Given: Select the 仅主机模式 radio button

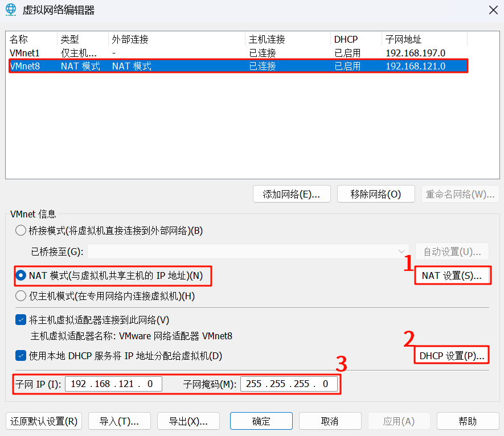Looking at the screenshot, I should point(21,295).
